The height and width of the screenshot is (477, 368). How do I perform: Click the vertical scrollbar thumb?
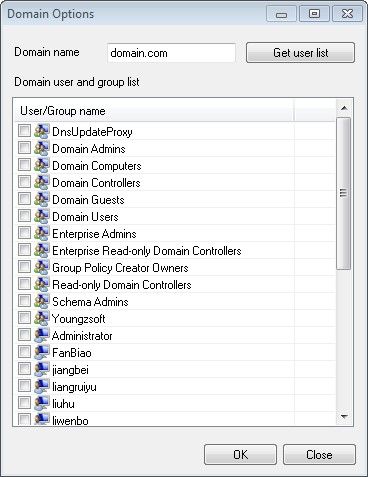coord(344,193)
